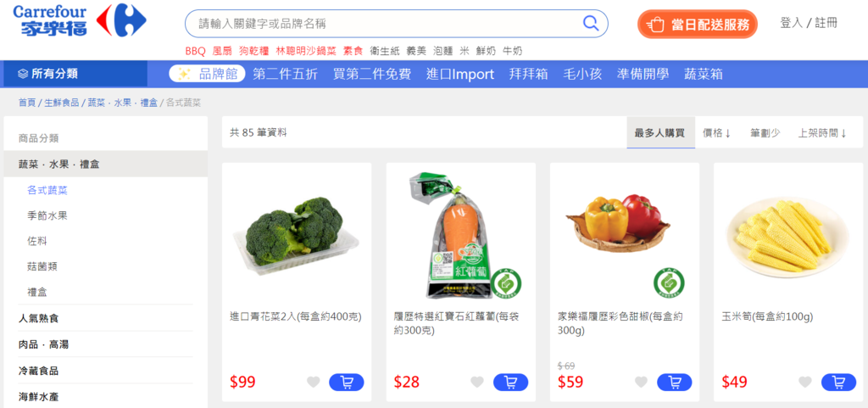The image size is (868, 408).
Task: Sort by 價格 arrow
Action: (x=717, y=133)
